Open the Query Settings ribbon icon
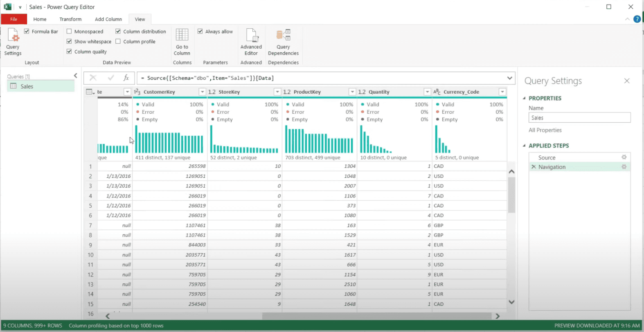This screenshot has height=332, width=644. tap(13, 41)
